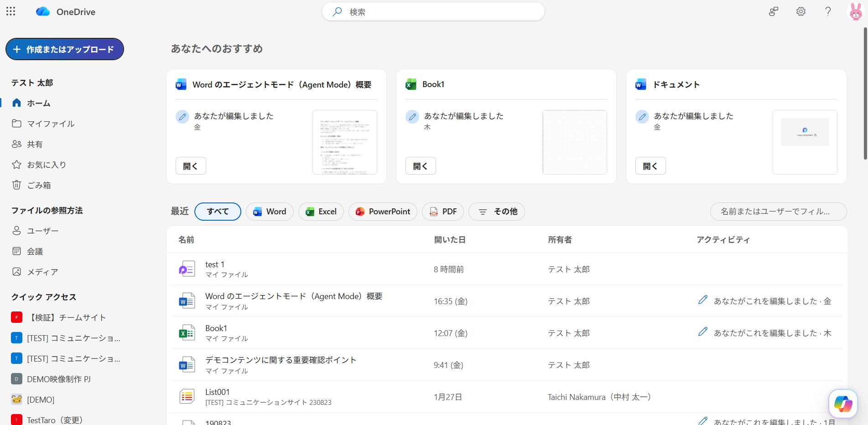The width and height of the screenshot is (868, 425).
Task: Toggle the Excel file filter
Action: tap(321, 212)
